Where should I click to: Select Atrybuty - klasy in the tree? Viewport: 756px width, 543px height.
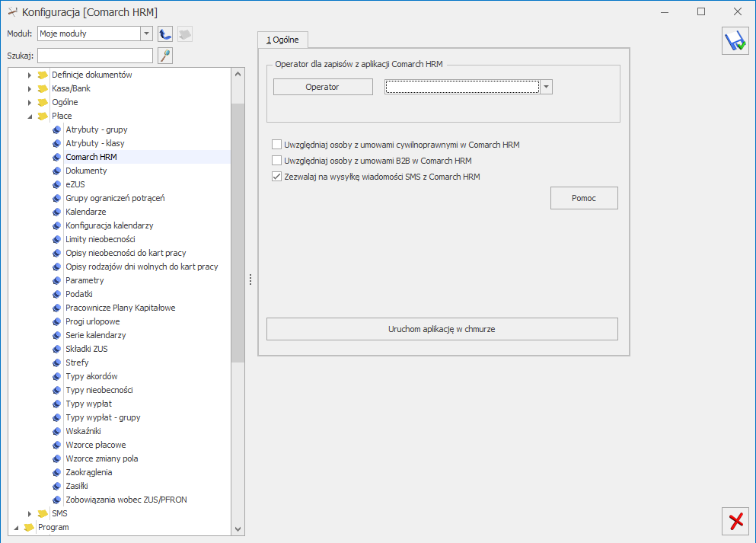95,143
